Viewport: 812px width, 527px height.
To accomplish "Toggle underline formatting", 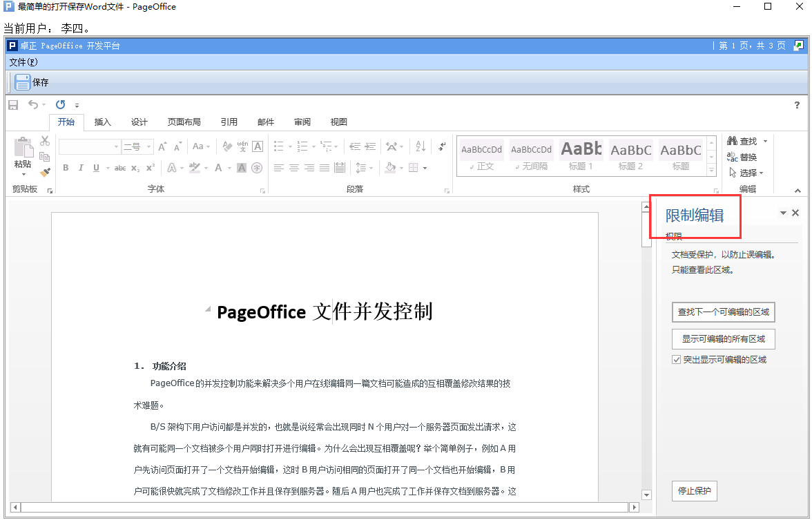I will (x=97, y=168).
